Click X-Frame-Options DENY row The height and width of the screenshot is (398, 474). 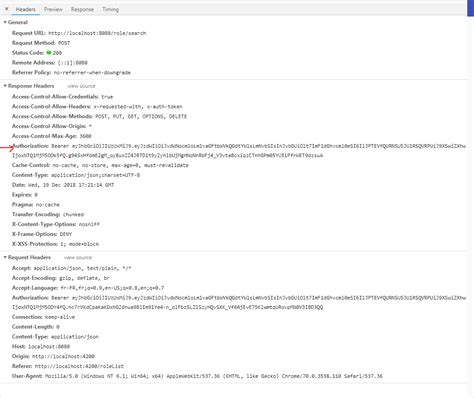coord(42,234)
